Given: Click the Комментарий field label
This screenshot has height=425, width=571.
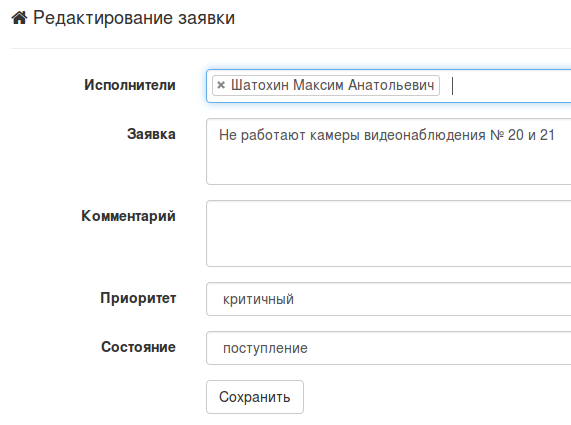Looking at the screenshot, I should coord(128,216).
